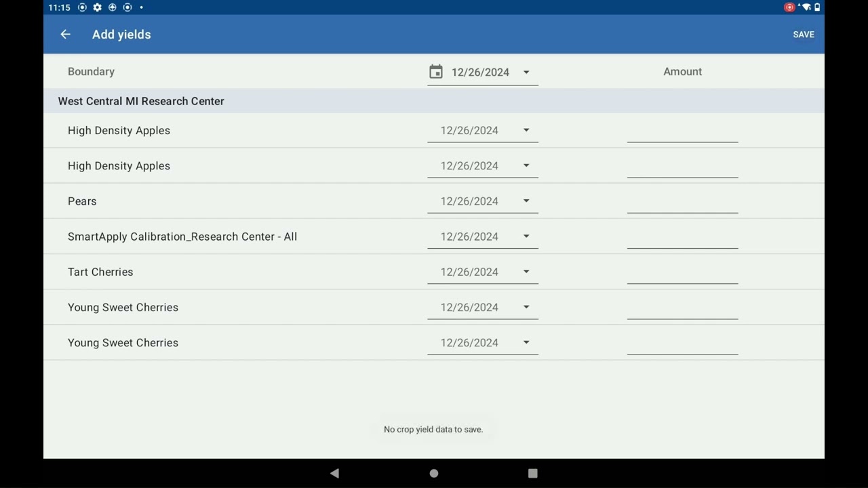Select the Tart Cherries boundary label

click(x=100, y=272)
